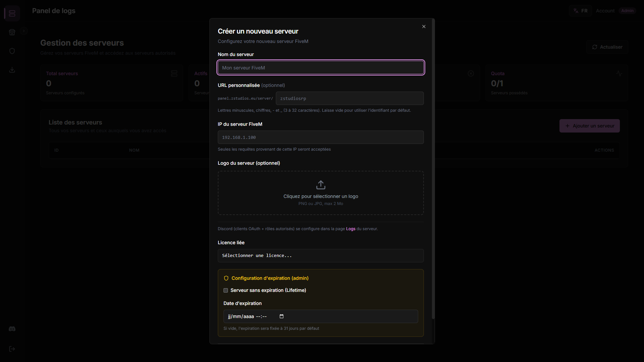Click the servers icon in the sidebar

coord(12,13)
